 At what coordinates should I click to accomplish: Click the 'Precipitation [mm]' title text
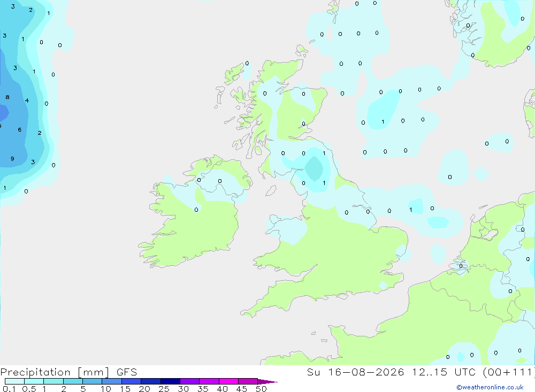pos(55,372)
